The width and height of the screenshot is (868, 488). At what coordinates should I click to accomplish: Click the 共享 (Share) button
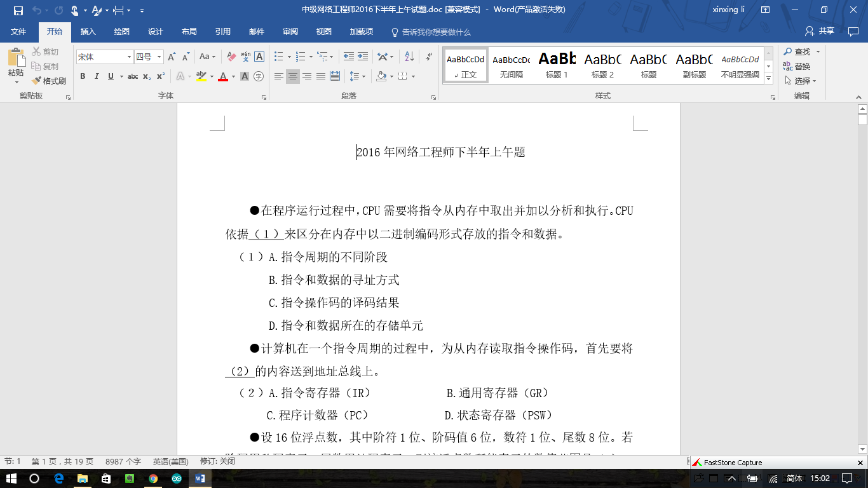click(x=820, y=31)
